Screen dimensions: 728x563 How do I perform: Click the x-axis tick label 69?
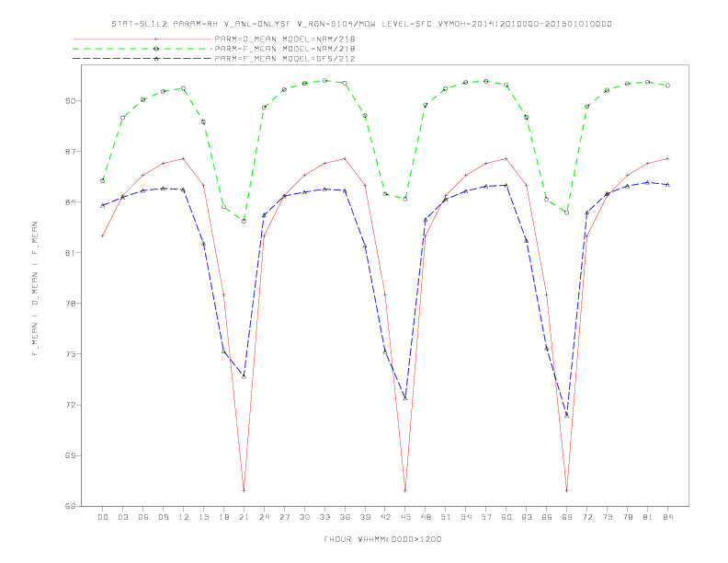click(567, 517)
